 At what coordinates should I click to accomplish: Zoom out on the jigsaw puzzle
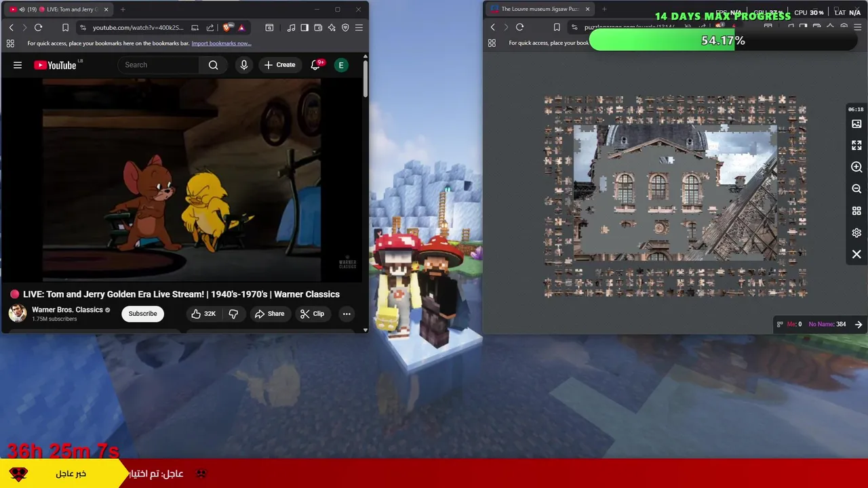pyautogui.click(x=856, y=189)
